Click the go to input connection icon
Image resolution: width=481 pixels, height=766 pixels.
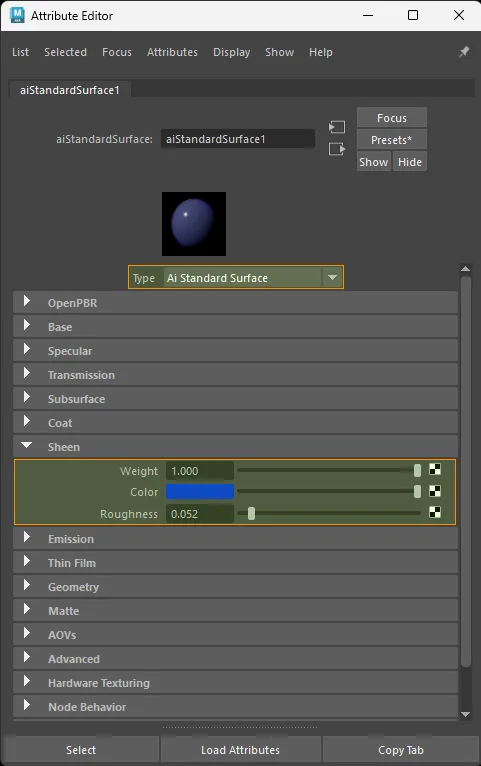pos(337,128)
